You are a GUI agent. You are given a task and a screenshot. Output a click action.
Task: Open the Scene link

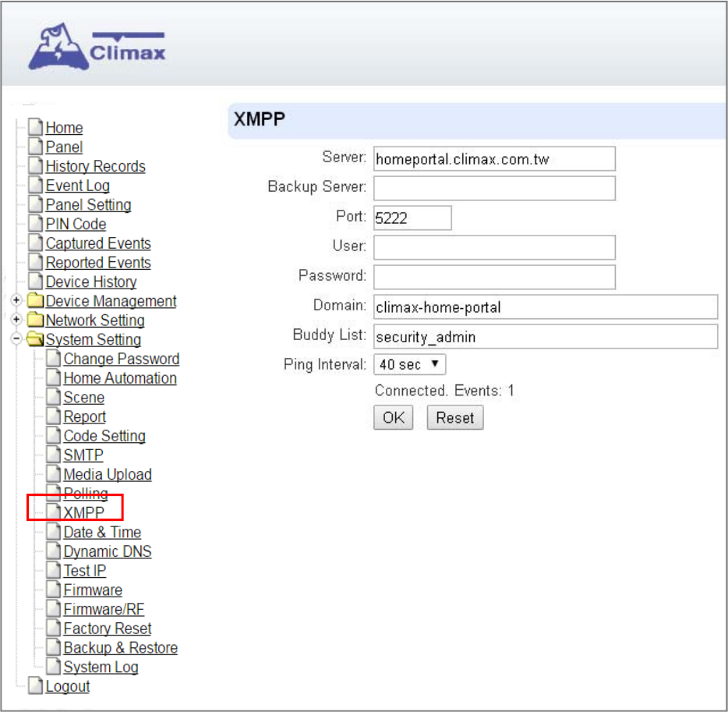click(x=83, y=398)
